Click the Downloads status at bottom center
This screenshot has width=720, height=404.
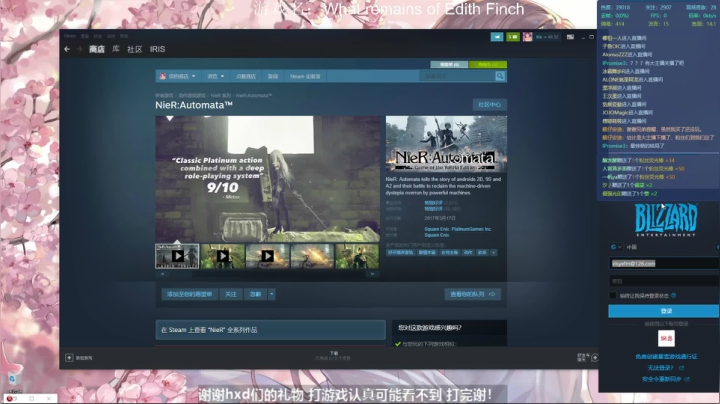coord(333,356)
